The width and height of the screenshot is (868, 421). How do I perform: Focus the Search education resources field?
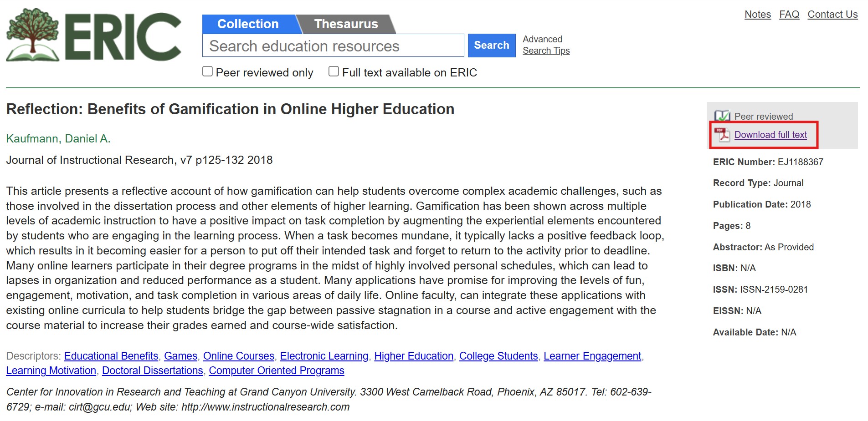tap(333, 46)
